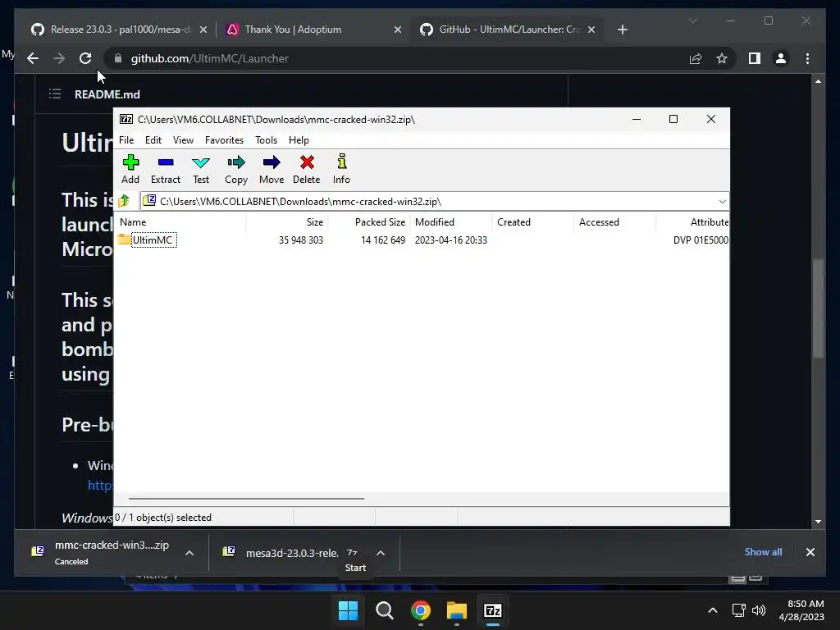The image size is (840, 630).
Task: Sort by the Accessed column header
Action: (615, 221)
